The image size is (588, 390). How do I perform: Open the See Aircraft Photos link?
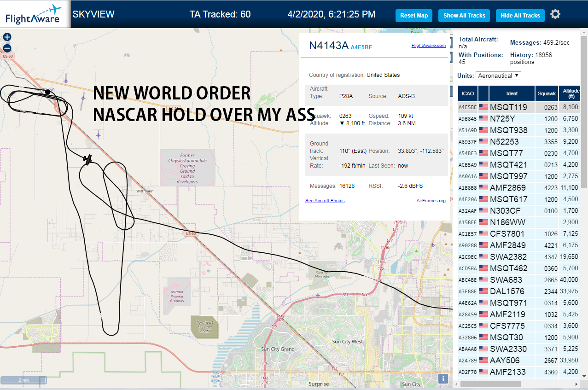(325, 201)
